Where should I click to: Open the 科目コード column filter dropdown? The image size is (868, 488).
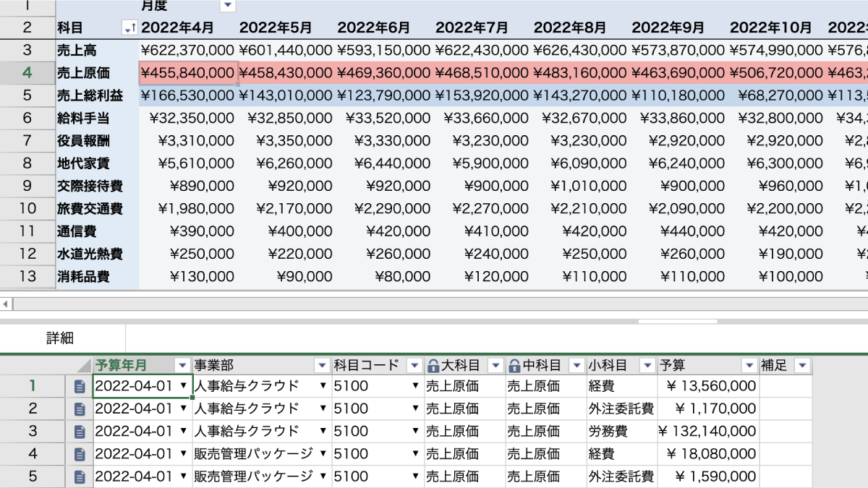pyautogui.click(x=414, y=366)
